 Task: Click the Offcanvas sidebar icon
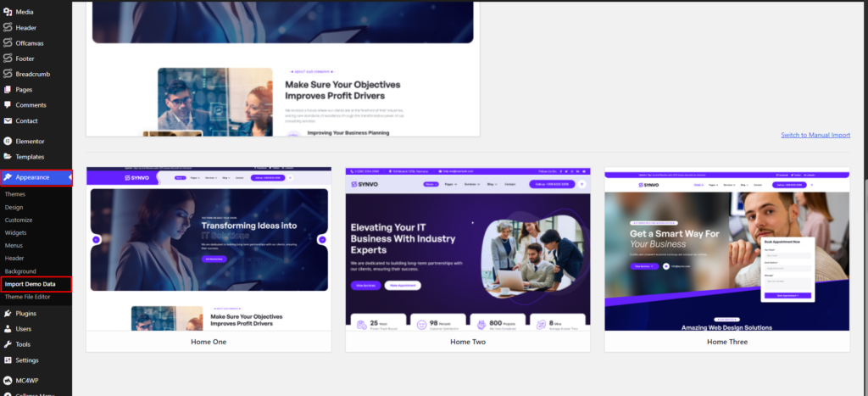[8, 43]
